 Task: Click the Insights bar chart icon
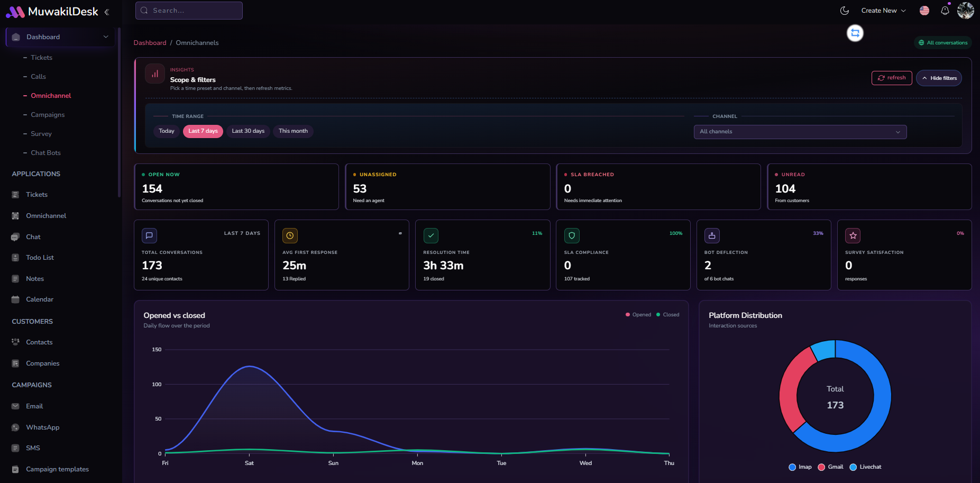pos(155,74)
